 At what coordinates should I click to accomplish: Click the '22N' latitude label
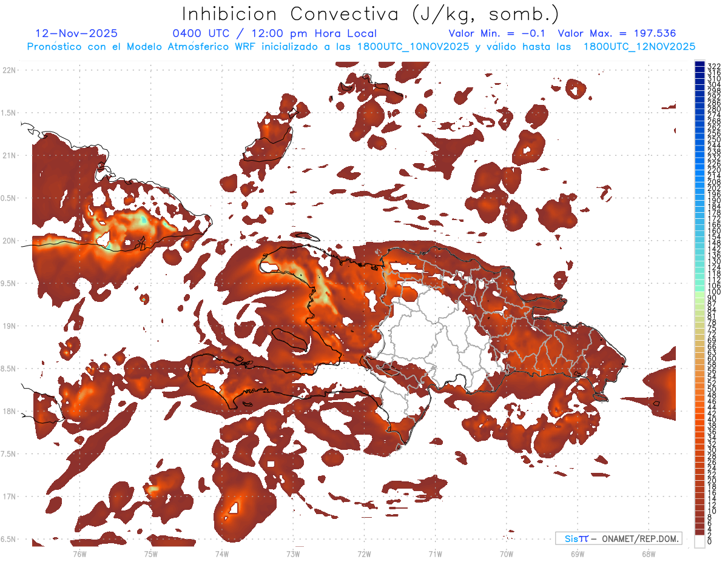coord(9,70)
